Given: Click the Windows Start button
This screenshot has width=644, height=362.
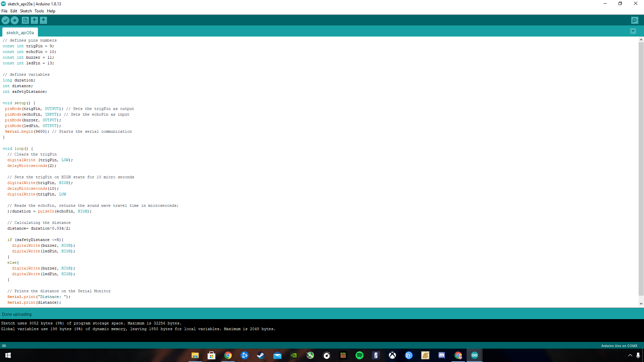Looking at the screenshot, I should pyautogui.click(x=8, y=355).
